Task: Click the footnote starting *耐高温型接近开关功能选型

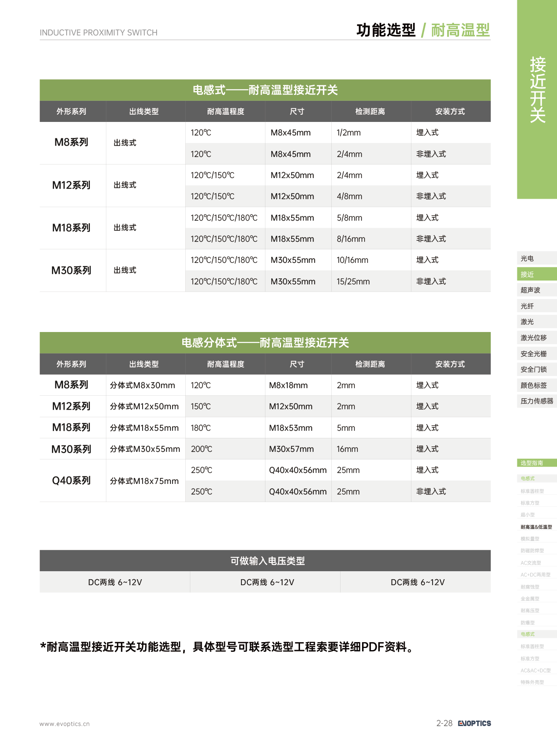Action: pos(227,647)
